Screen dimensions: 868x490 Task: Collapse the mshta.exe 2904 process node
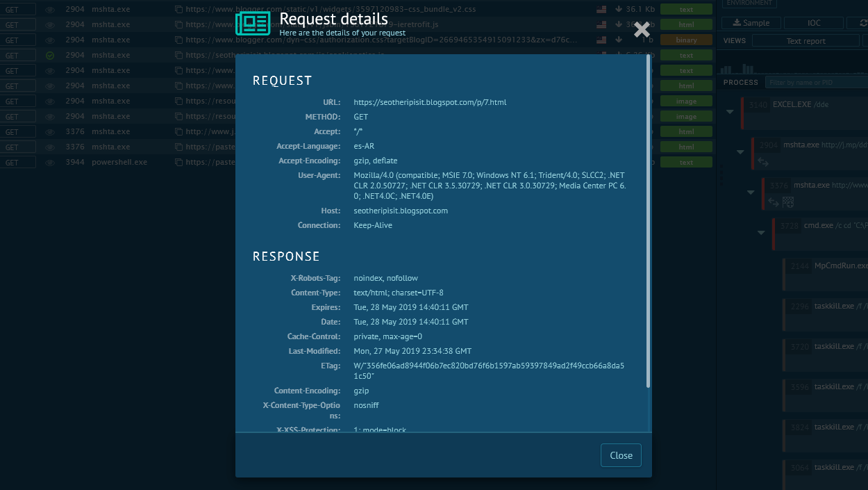pos(740,152)
